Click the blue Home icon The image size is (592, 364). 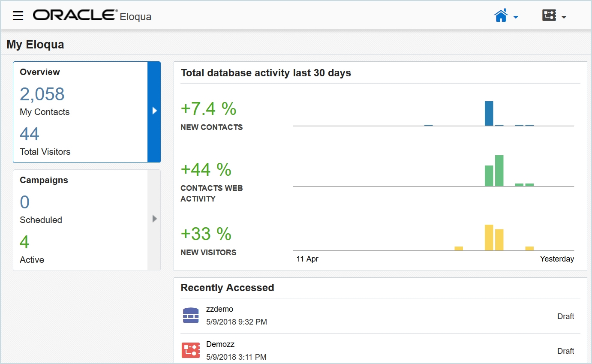pyautogui.click(x=501, y=16)
